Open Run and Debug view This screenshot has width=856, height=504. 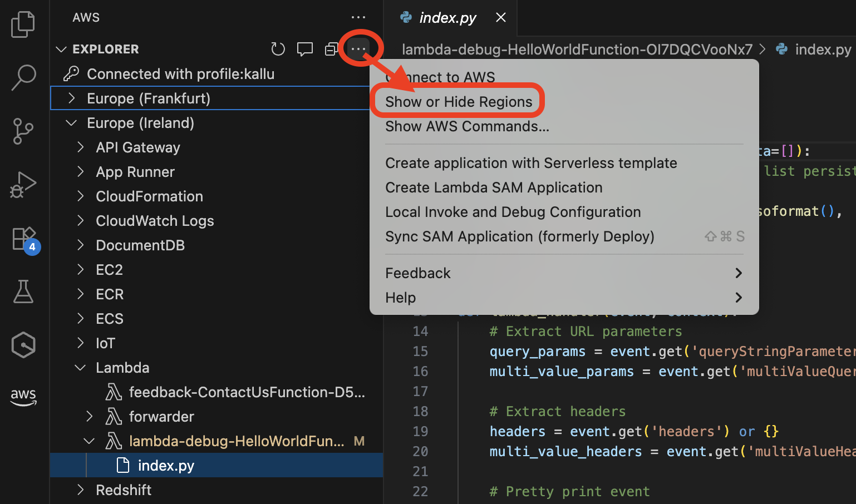click(x=23, y=185)
